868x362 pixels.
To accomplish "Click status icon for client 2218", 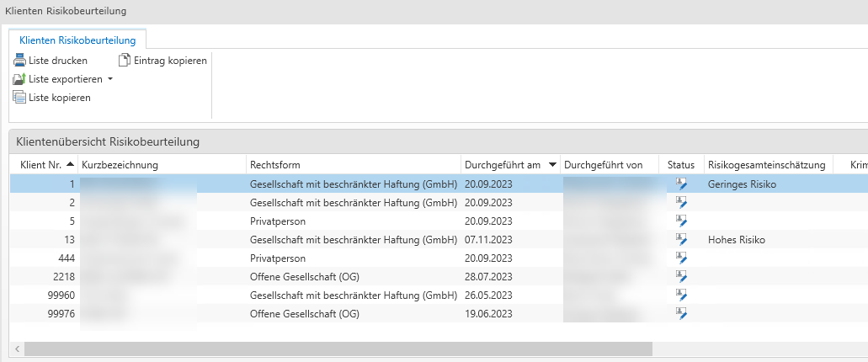I will (x=681, y=277).
